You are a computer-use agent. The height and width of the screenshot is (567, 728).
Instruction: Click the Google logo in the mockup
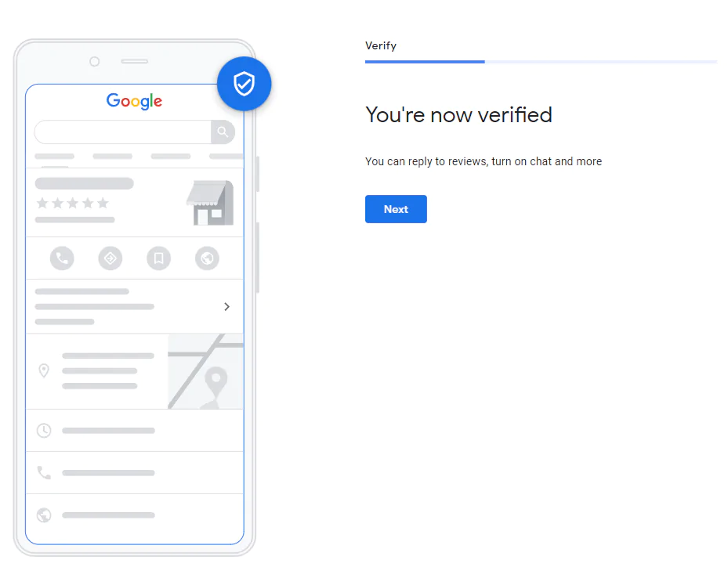pos(134,101)
